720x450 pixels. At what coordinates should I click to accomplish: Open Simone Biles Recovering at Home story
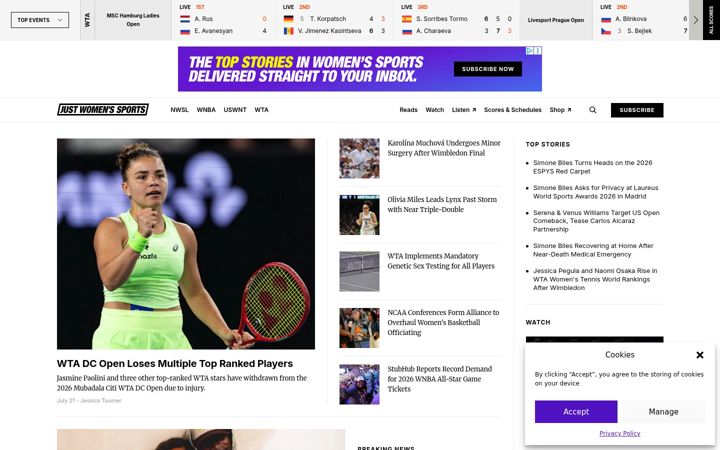593,250
